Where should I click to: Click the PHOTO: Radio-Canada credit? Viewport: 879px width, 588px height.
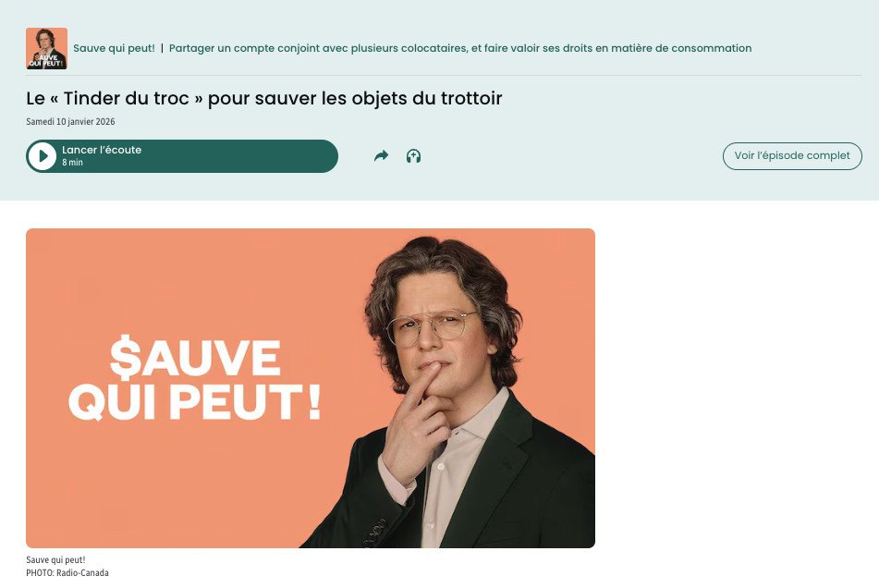(x=67, y=573)
